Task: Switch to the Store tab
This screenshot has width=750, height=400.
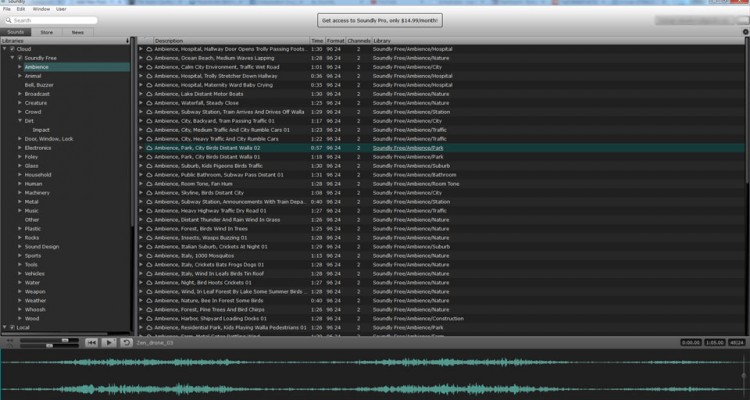Action: tap(47, 32)
